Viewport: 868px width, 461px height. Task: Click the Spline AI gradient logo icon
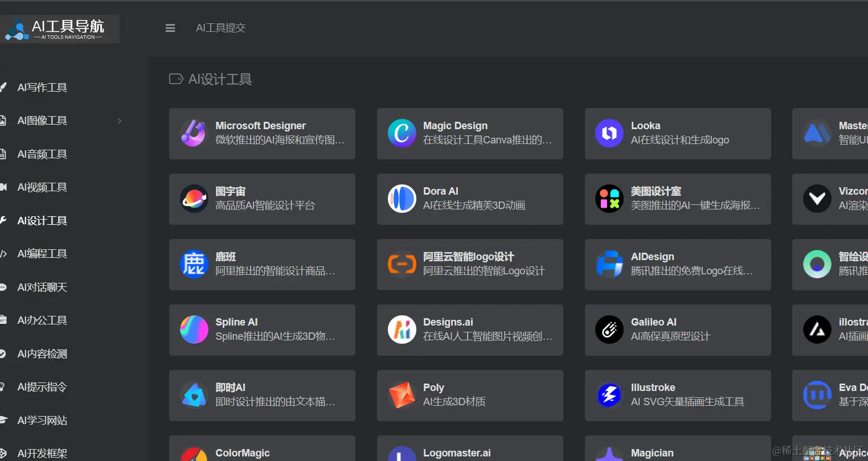click(x=194, y=330)
